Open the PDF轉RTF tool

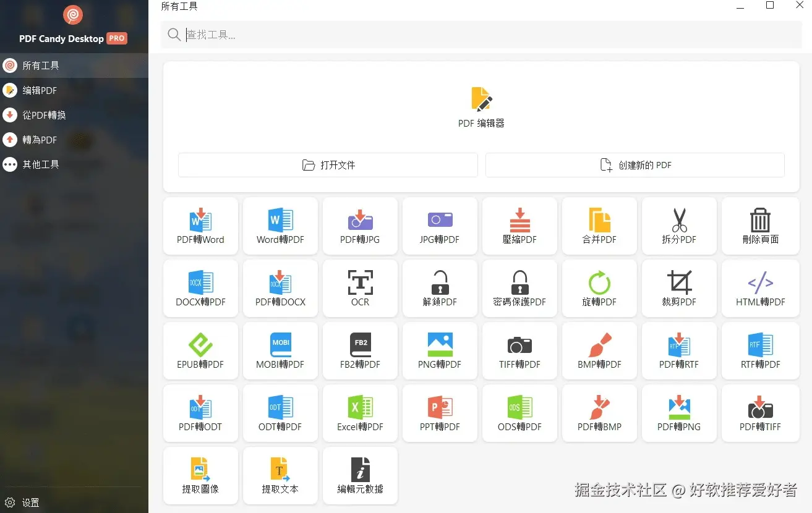(x=679, y=350)
